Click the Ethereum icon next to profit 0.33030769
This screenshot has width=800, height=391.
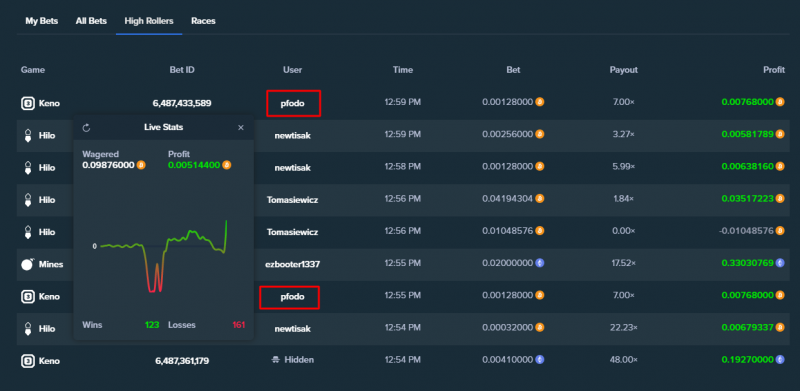(780, 263)
